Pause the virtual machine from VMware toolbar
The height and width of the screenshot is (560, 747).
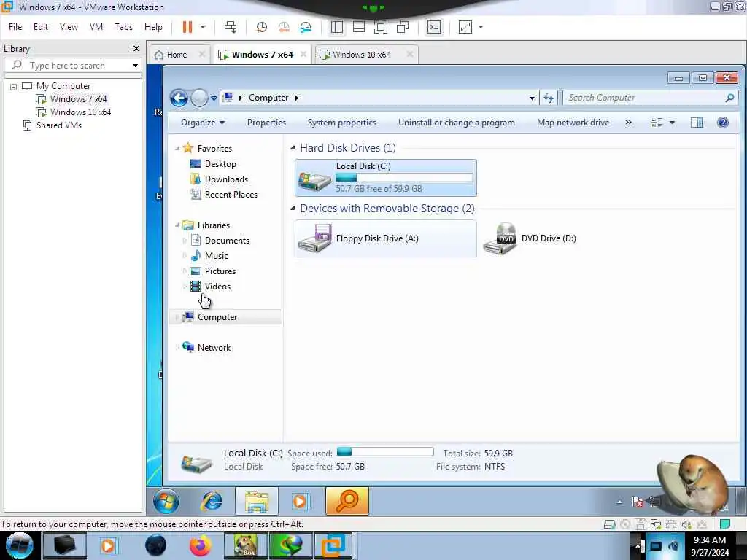click(187, 27)
